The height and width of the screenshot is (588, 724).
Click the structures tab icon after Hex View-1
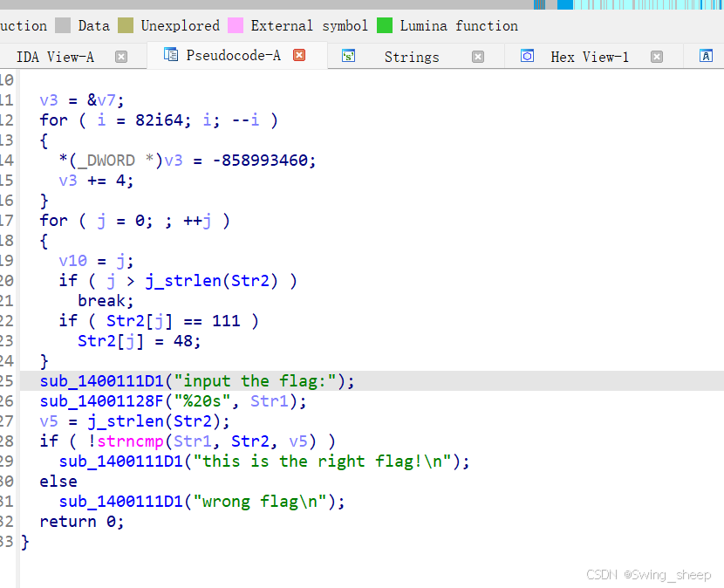pyautogui.click(x=706, y=56)
